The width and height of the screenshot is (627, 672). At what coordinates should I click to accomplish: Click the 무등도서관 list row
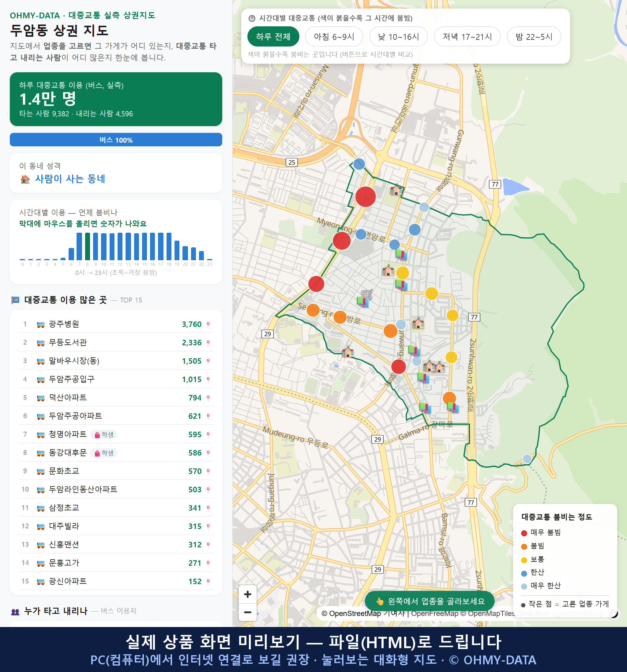116,343
